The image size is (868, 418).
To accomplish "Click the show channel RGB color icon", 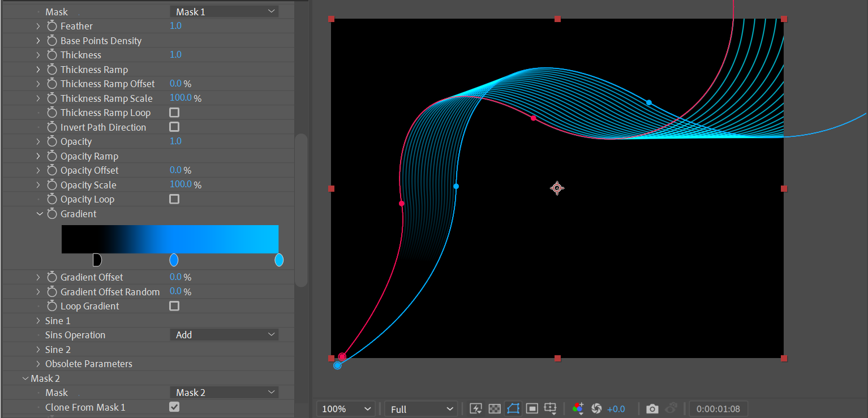I will click(578, 408).
